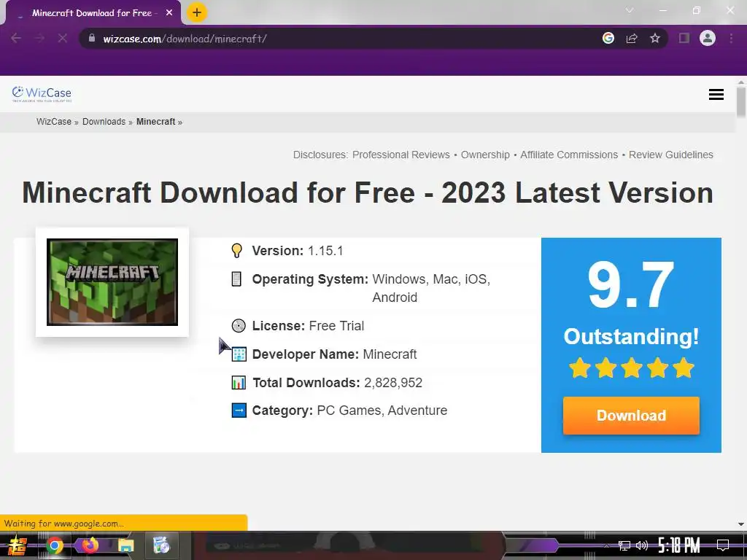Click the 'Free Trial' license text

tap(336, 326)
